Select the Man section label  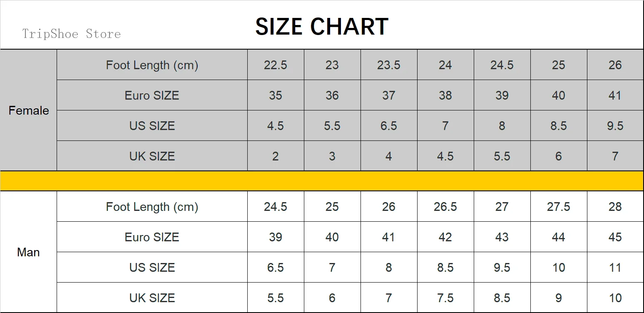pos(28,252)
